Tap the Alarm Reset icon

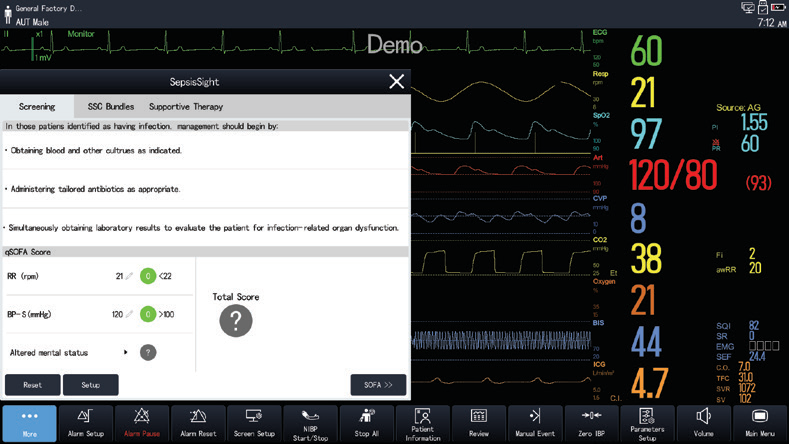198,423
